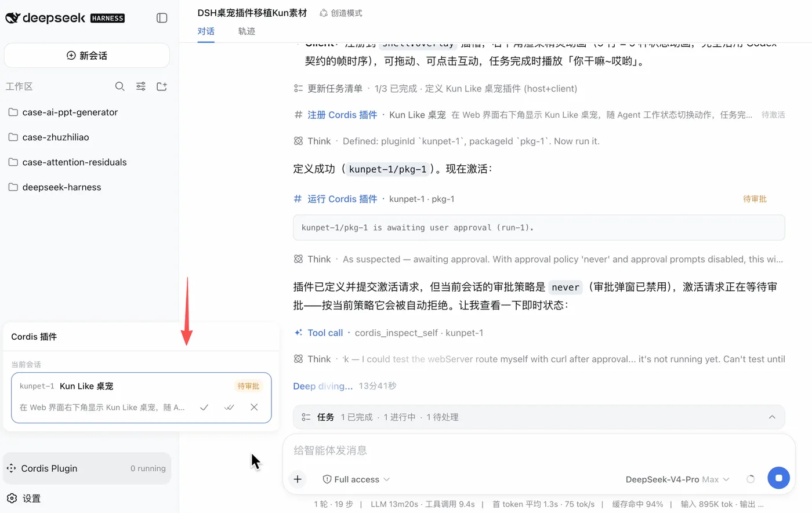
Task: Click the loading spinner beside model selector
Action: 751,479
